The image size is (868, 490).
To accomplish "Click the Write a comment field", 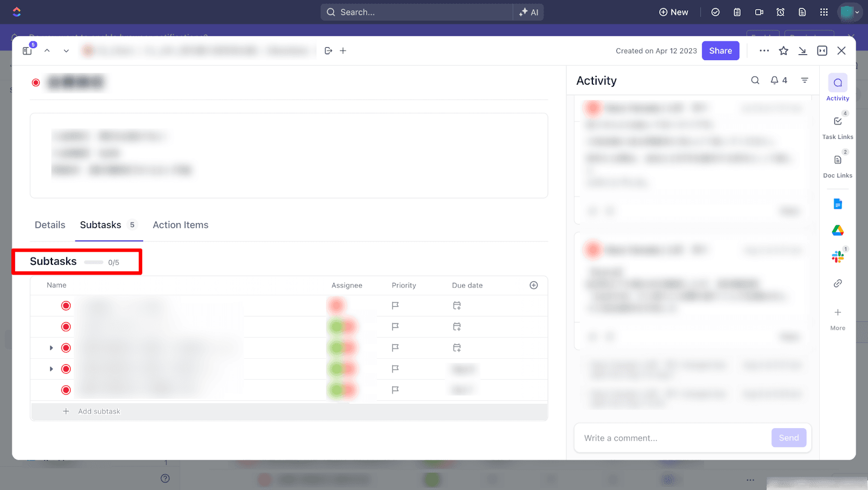I will [x=673, y=438].
